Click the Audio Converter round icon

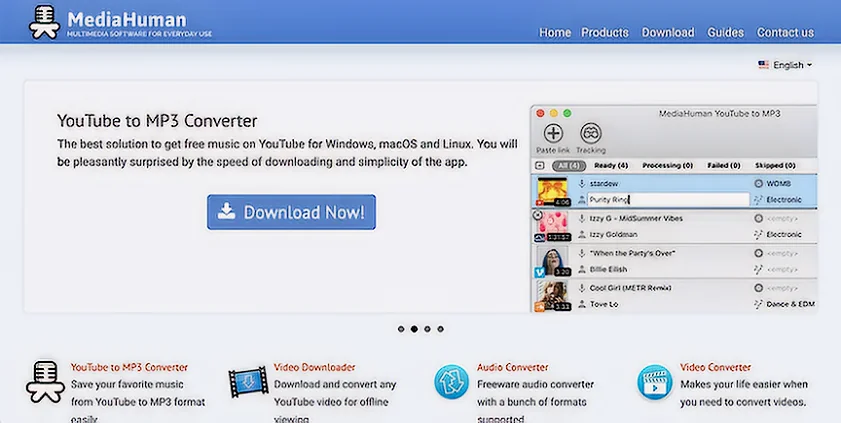pyautogui.click(x=451, y=382)
